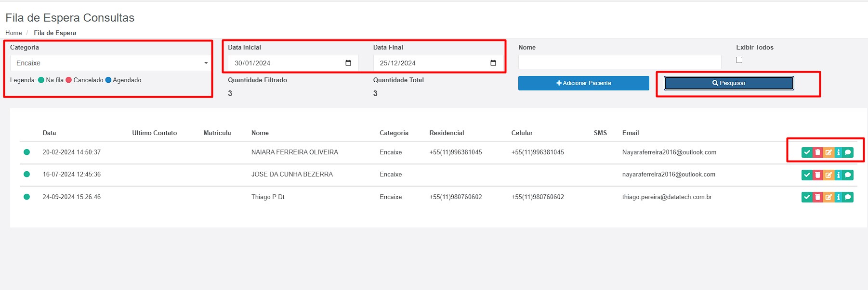Delete JOSE DA CUNHA BEZERRA with trash icon

tap(817, 175)
